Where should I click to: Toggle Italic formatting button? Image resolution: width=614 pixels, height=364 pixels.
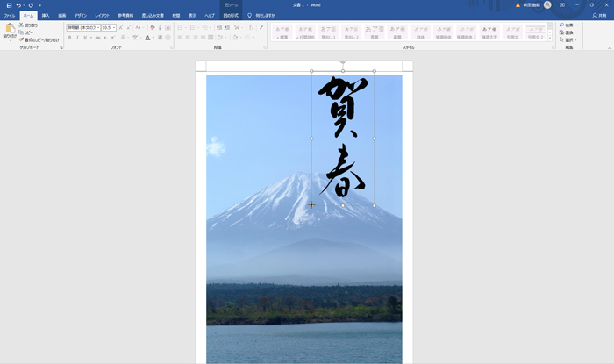(77, 38)
